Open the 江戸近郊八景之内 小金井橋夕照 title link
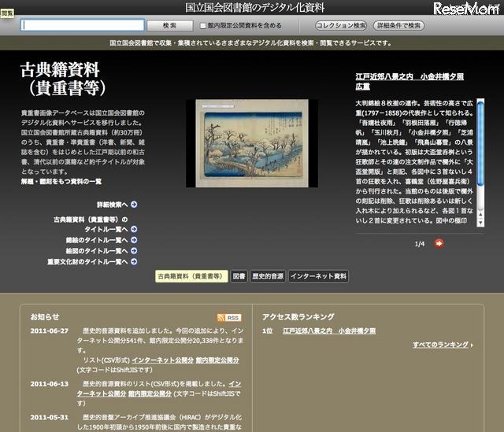Image resolution: width=504 pixels, height=432 pixels. point(409,76)
